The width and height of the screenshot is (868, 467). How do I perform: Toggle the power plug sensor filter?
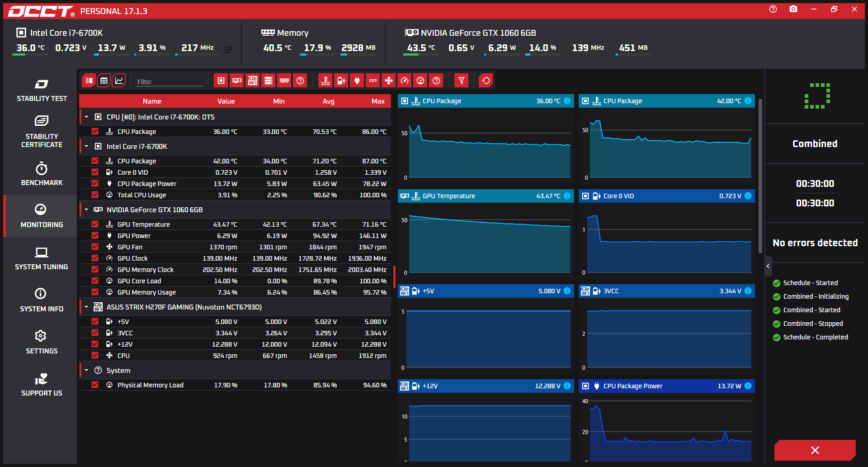coord(357,81)
